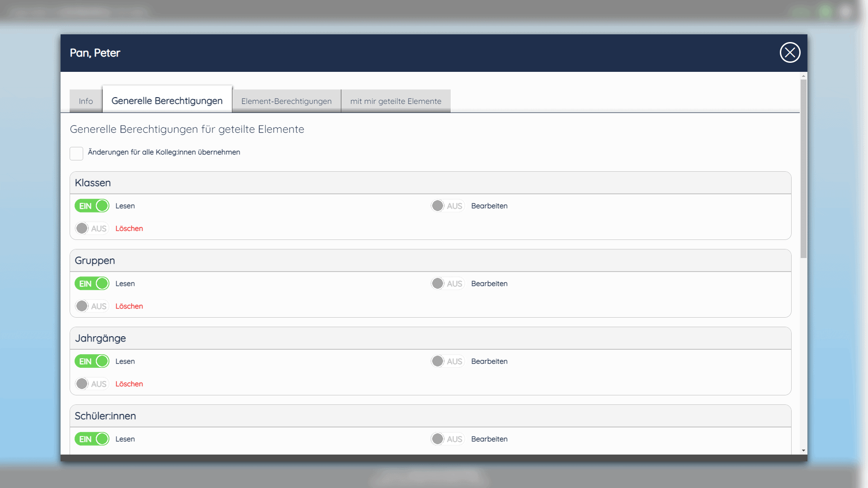
Task: Select the Generelle Berechtigungen tab
Action: pos(167,100)
